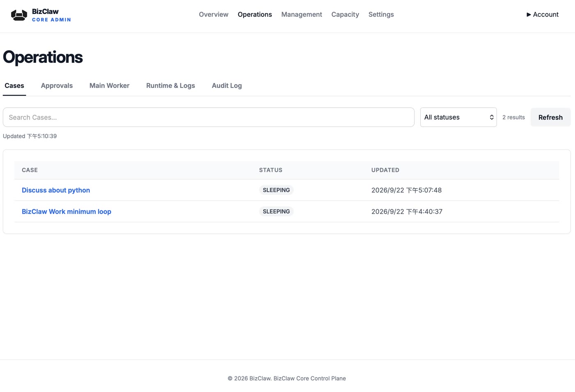This screenshot has width=575, height=392.
Task: Open the BizClaw Work minimum loop case
Action: pyautogui.click(x=67, y=211)
